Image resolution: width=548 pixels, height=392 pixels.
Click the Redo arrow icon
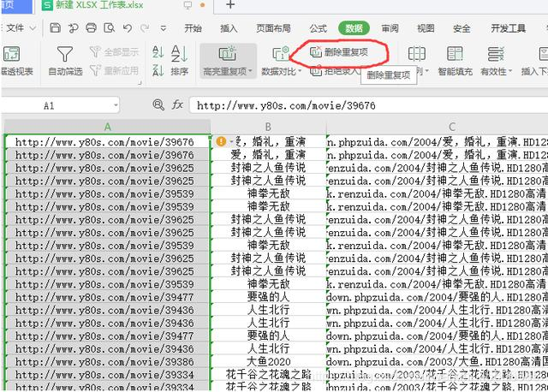[145, 28]
